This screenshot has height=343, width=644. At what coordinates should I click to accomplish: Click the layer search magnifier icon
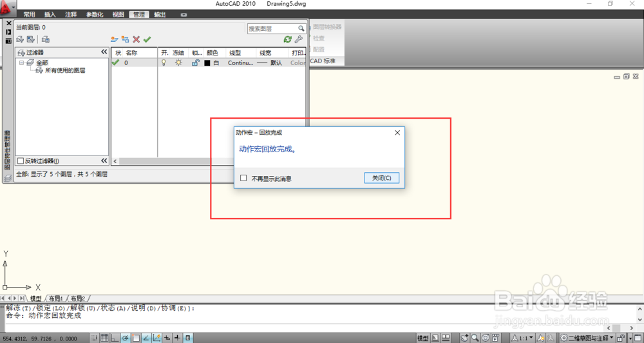(x=301, y=28)
